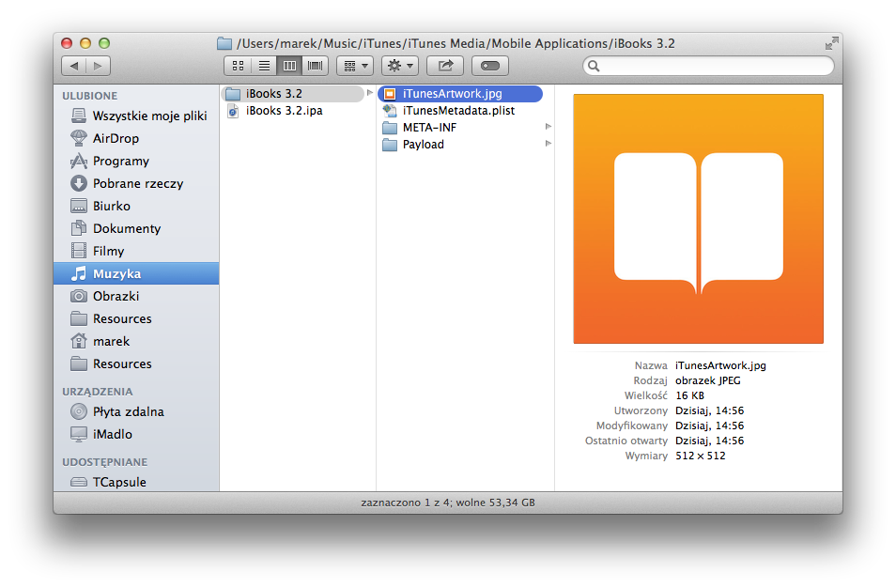The width and height of the screenshot is (896, 588).
Task: Open the arrange items dropdown
Action: pos(354,66)
